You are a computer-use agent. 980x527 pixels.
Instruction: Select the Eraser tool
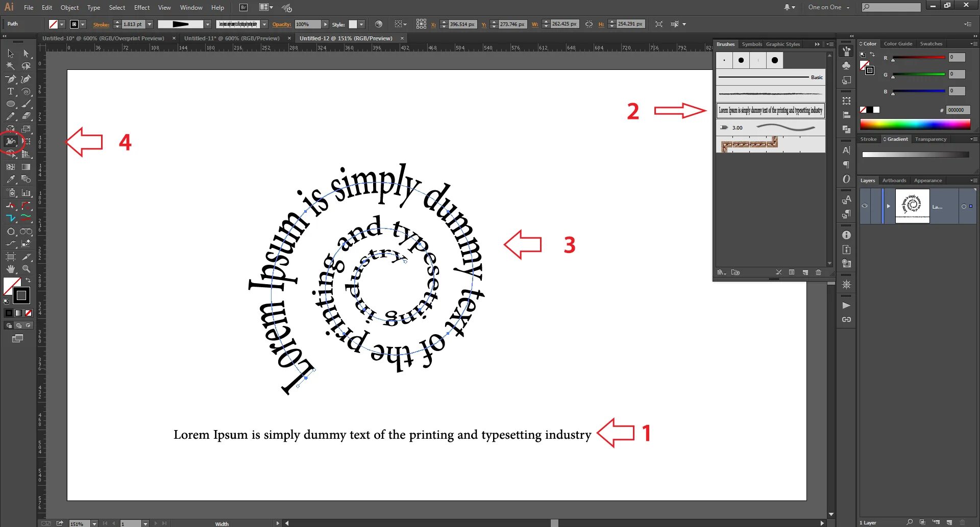click(26, 116)
